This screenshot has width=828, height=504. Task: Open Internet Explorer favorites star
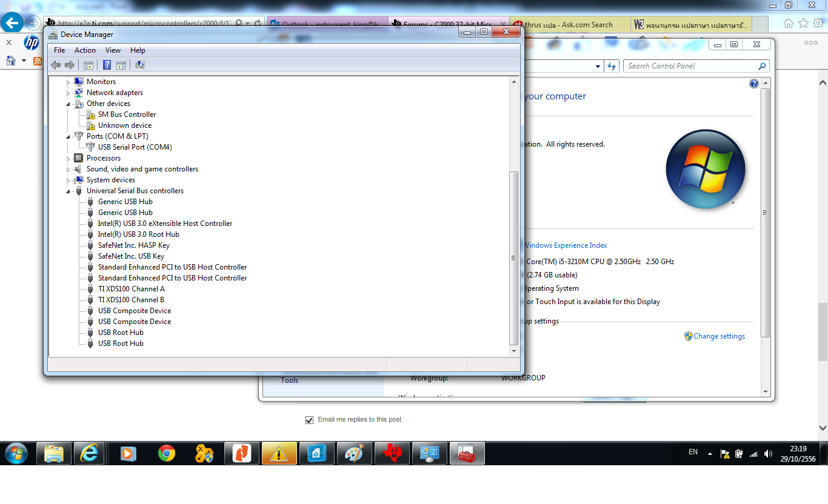pyautogui.click(x=803, y=24)
